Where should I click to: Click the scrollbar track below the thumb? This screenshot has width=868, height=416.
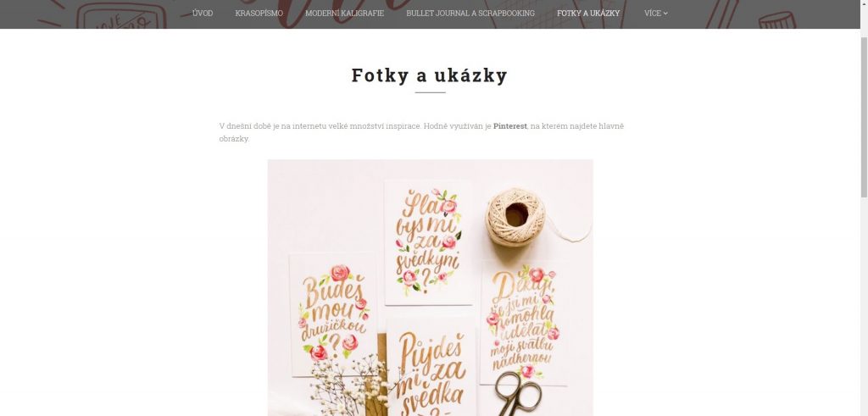tap(864, 304)
